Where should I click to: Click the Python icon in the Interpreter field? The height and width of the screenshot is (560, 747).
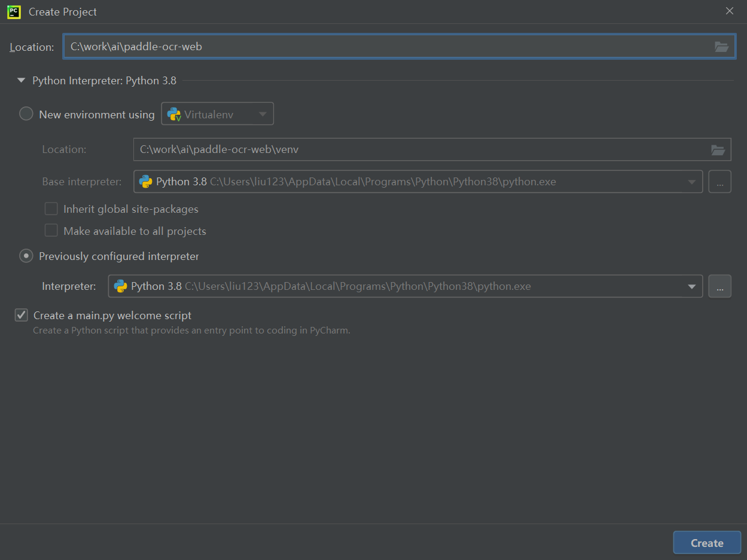point(120,286)
